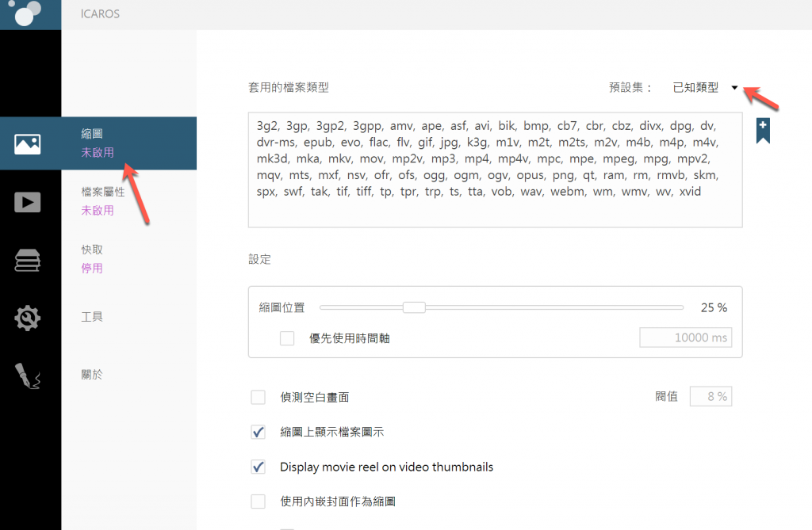Enable the 優先使用時間軸 checkbox
This screenshot has height=530, width=812.
coord(287,338)
